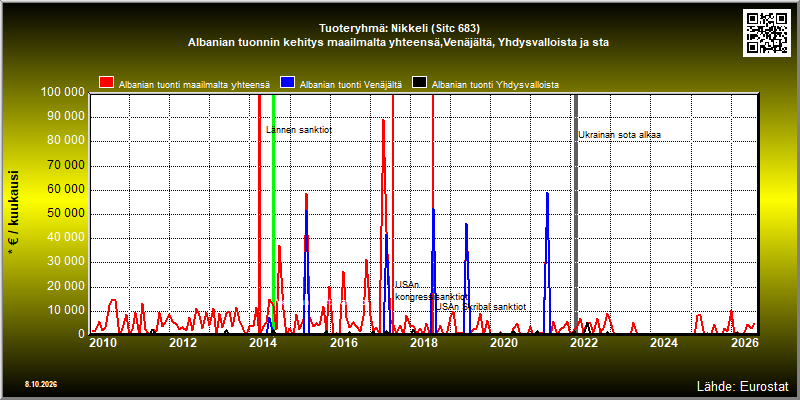The height and width of the screenshot is (400, 800).
Task: Click the x-axis year label '2016'
Action: [343, 343]
